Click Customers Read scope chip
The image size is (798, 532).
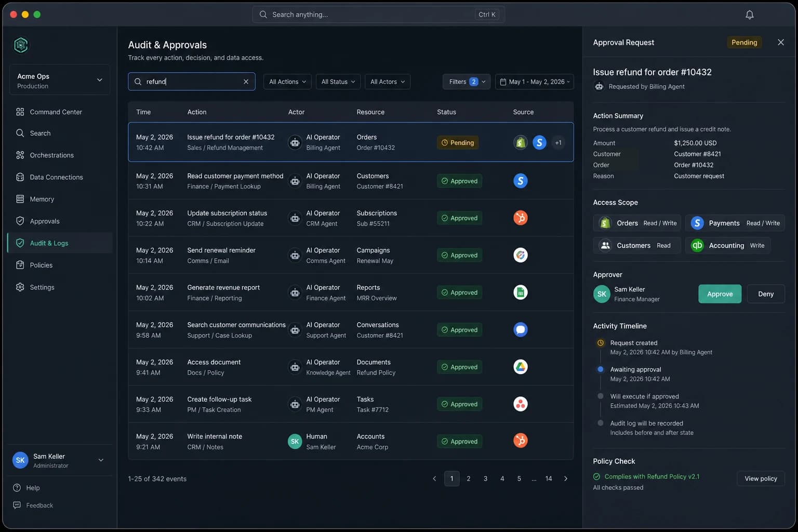coord(637,245)
